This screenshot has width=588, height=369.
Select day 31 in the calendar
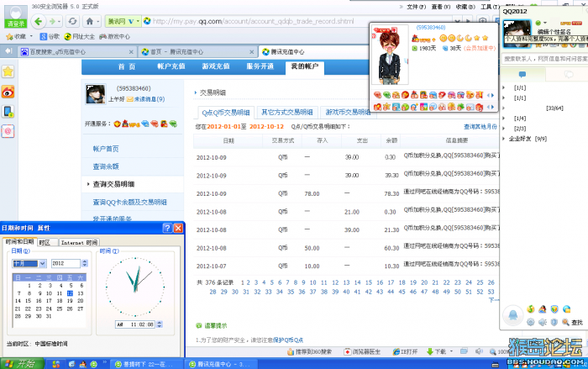[49, 316]
